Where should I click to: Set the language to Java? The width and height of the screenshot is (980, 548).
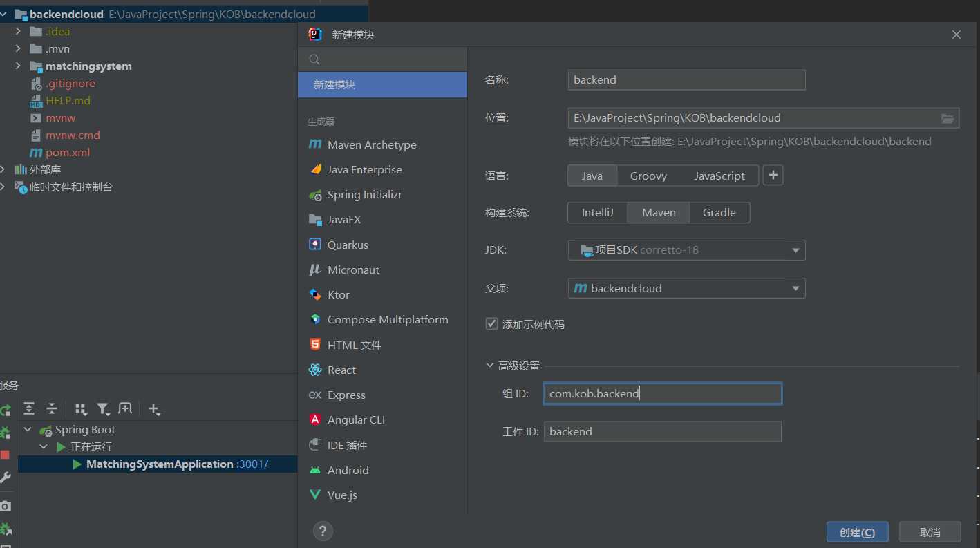(592, 176)
